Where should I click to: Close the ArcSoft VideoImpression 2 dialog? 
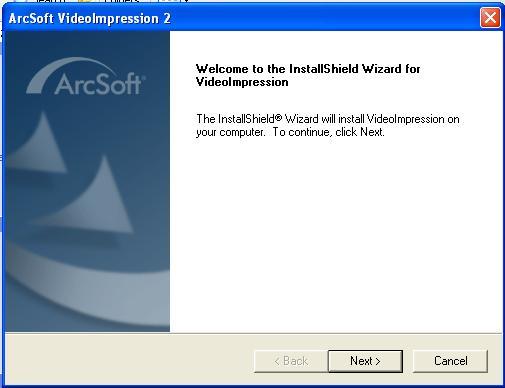(490, 18)
